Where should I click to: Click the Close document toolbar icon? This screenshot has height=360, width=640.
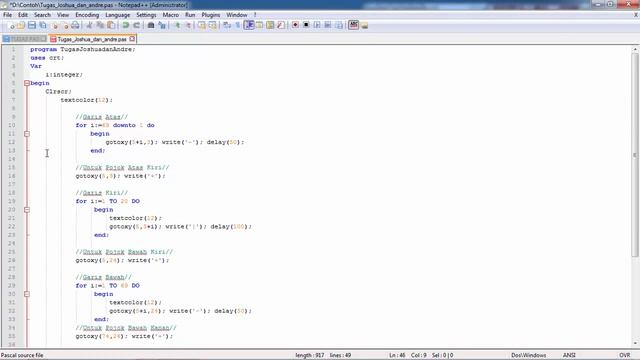[x=55, y=25]
